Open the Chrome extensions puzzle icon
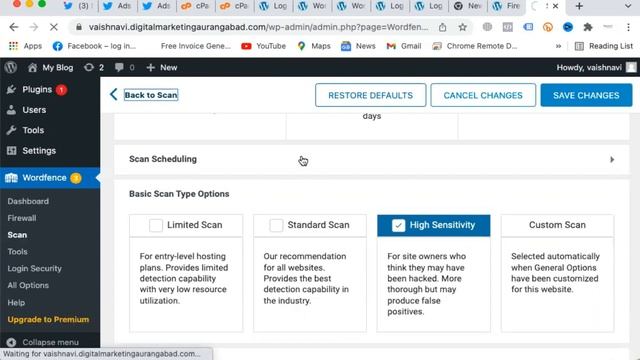Screen dimensions: 640x360 (588, 27)
